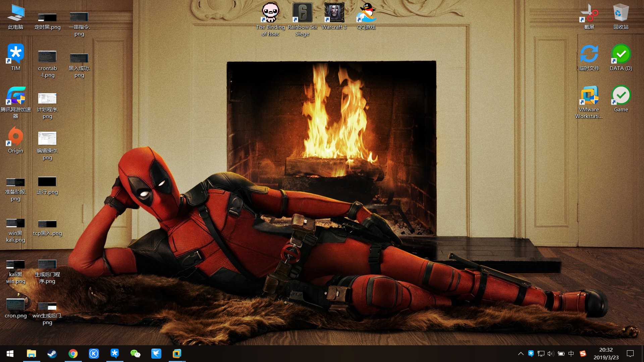Click the TIM tray icon
Image resolution: width=644 pixels, height=362 pixels.
tap(531, 353)
